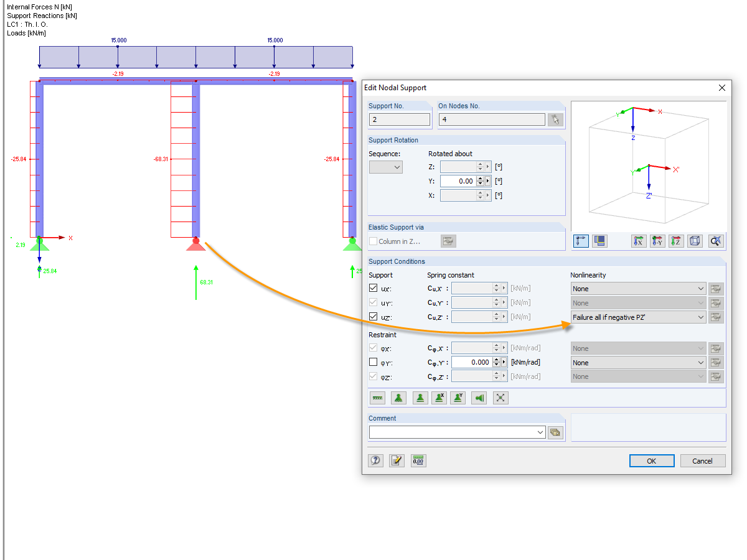
Task: Check the φY restraint checkbox
Action: pyautogui.click(x=372, y=362)
